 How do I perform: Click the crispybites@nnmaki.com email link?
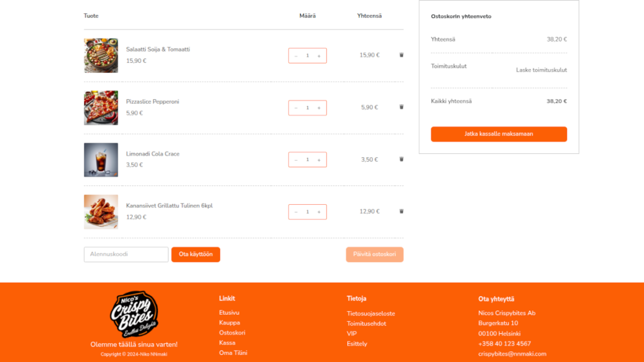(x=512, y=354)
